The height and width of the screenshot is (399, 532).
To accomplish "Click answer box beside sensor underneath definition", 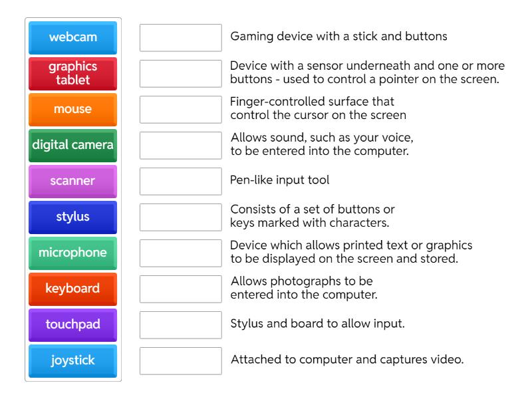I will (181, 74).
